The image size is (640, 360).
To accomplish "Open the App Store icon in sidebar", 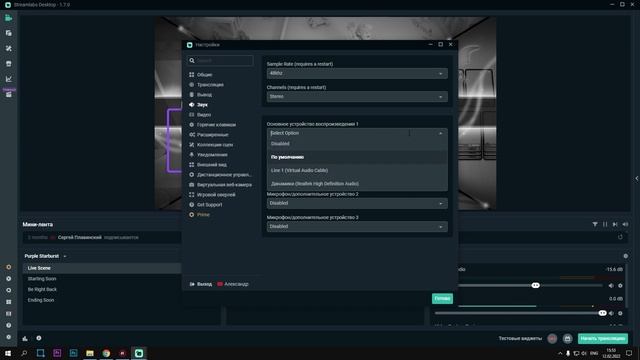I will pos(9,64).
